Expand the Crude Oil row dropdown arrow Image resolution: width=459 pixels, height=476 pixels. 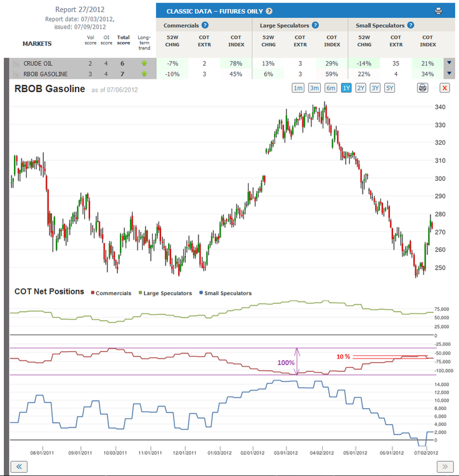coord(449,63)
